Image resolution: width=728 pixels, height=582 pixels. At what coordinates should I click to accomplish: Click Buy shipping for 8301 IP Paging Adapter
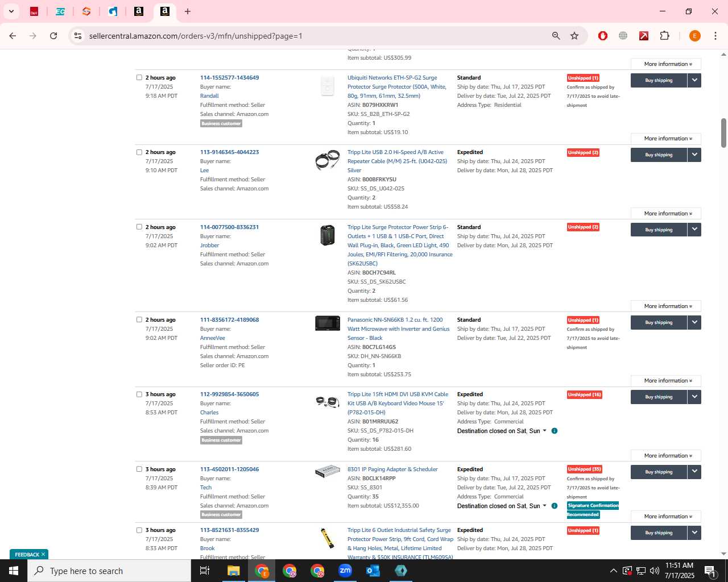[659, 472]
